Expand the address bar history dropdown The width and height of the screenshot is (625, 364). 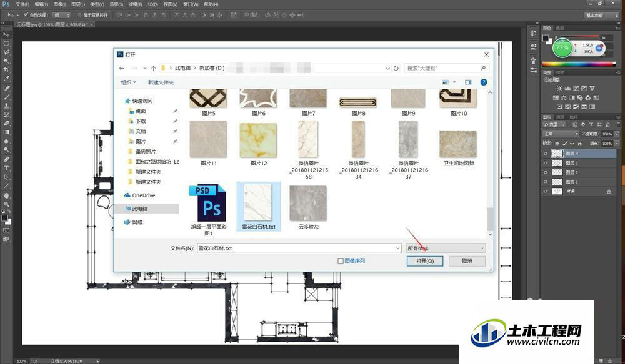click(387, 68)
